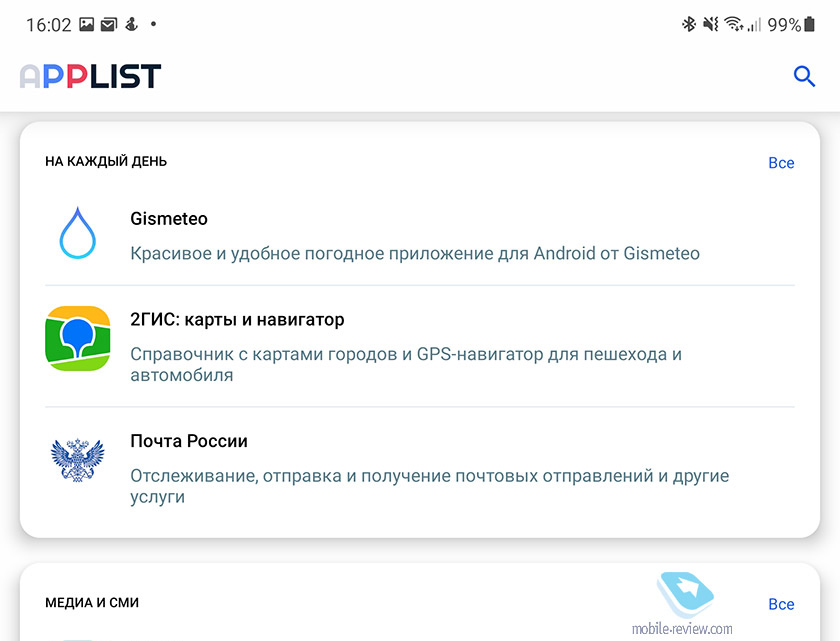Viewport: 840px width, 641px height.
Task: Open "Все" link for На каждый день
Action: point(781,163)
